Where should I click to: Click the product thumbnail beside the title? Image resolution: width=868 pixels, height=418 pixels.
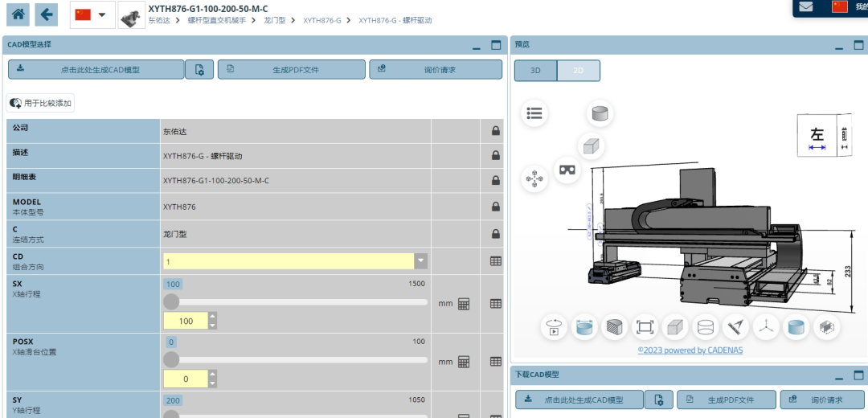(x=132, y=15)
